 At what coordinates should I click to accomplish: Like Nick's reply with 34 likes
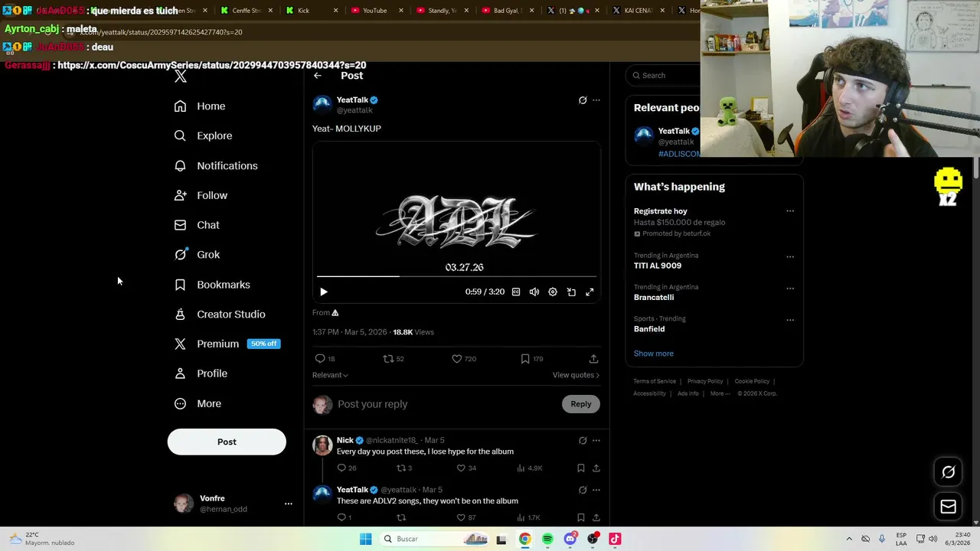click(466, 468)
